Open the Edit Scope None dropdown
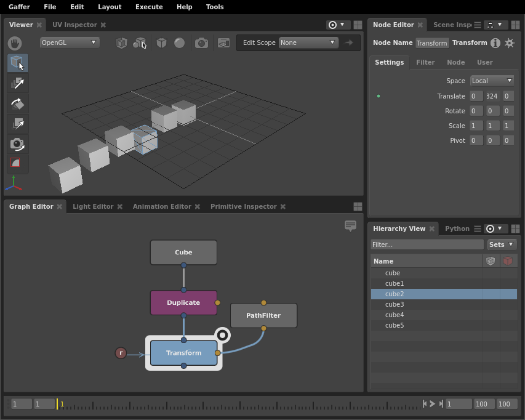Viewport: 525px width, 420px height. coord(308,42)
